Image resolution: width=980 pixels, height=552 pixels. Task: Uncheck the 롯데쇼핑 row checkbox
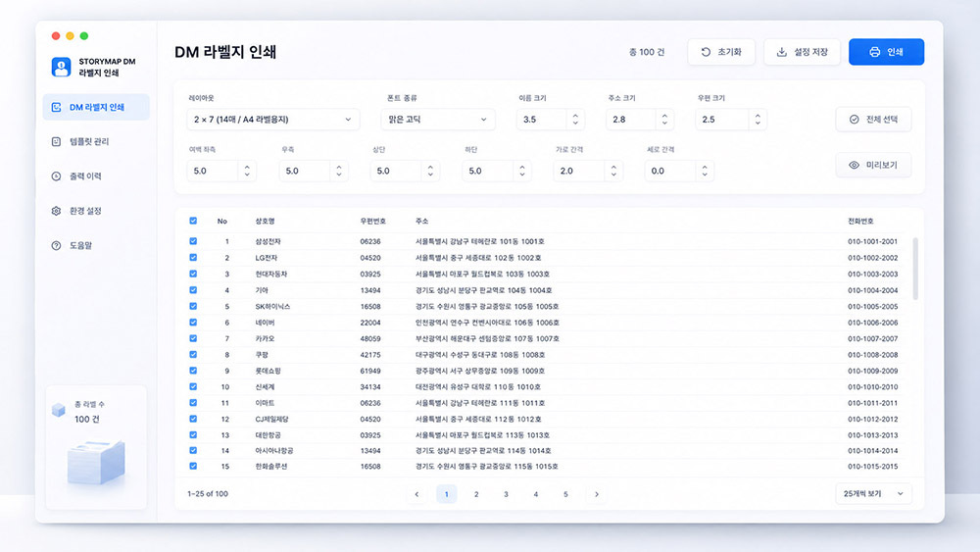point(193,370)
